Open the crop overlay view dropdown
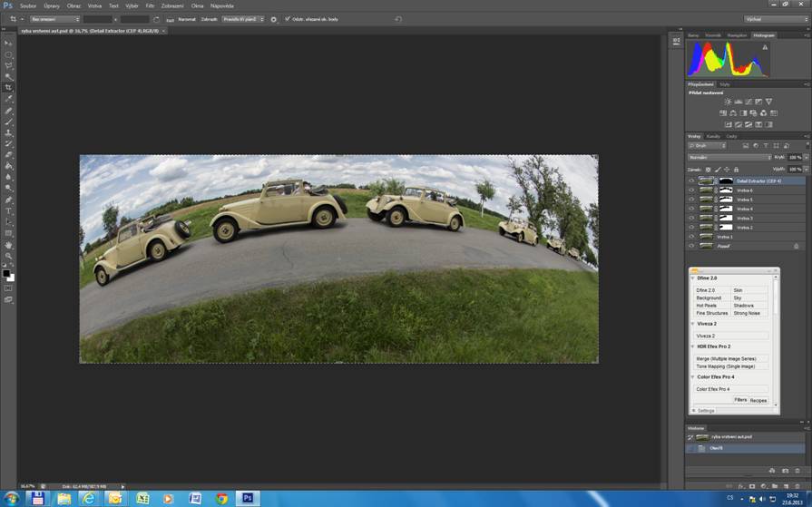 [x=242, y=19]
